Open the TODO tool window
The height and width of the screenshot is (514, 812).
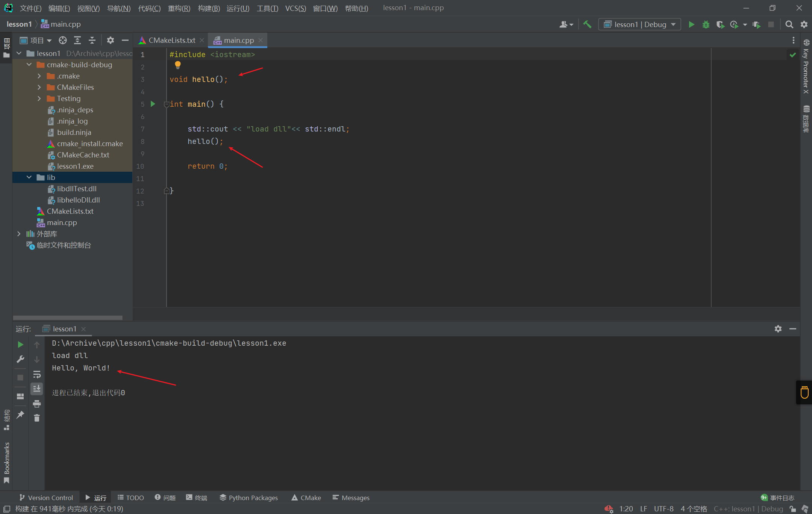click(131, 497)
